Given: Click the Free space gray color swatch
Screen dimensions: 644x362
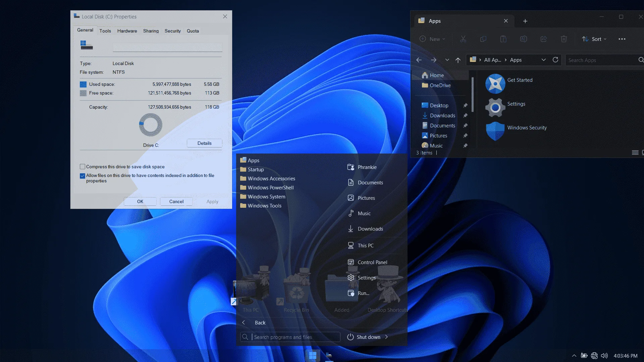Looking at the screenshot, I should click(83, 93).
